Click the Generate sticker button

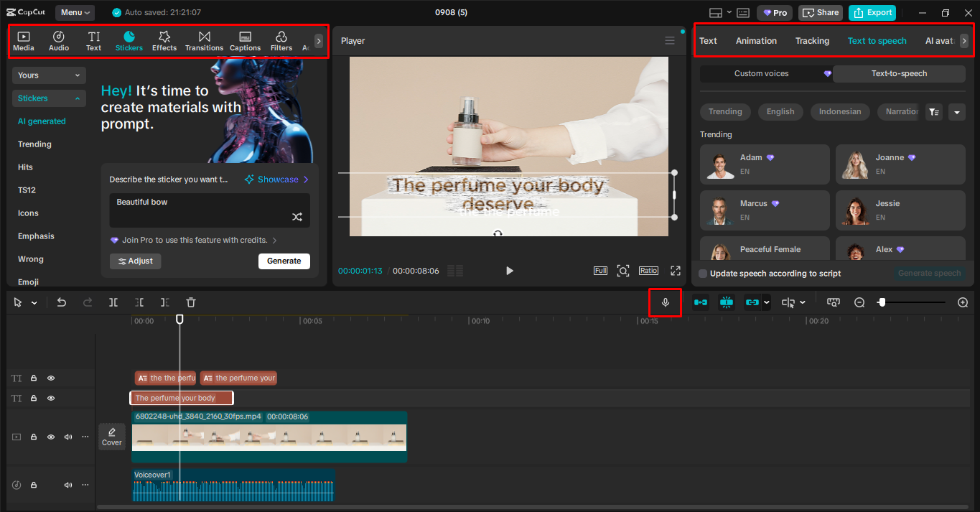284,261
